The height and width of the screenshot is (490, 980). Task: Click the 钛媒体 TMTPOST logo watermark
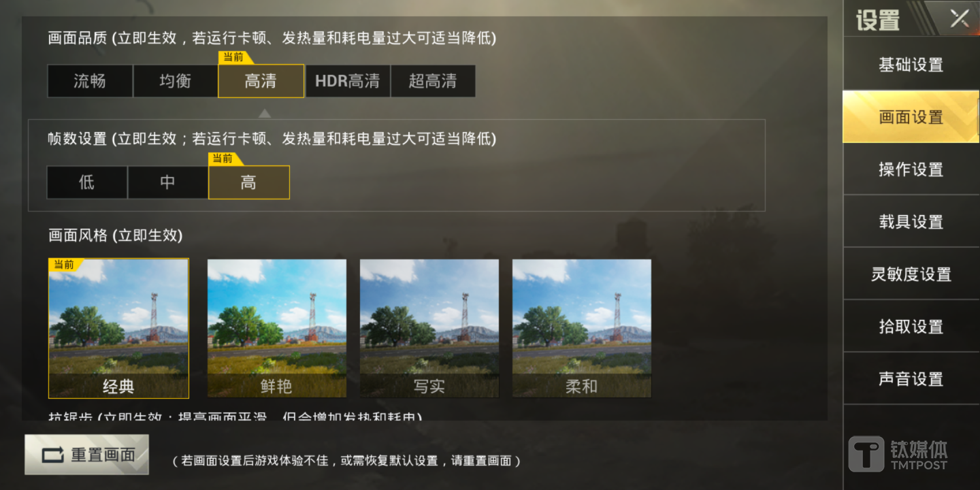[898, 454]
